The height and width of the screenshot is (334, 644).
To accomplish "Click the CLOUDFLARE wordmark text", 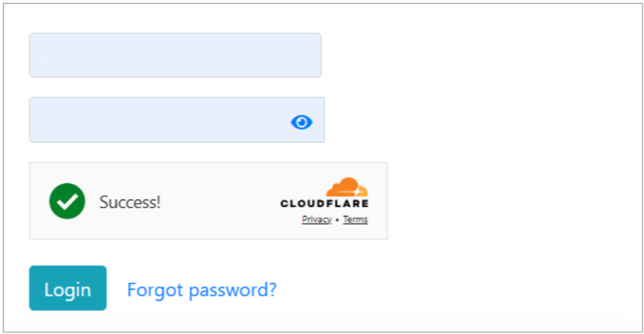I will click(x=324, y=204).
